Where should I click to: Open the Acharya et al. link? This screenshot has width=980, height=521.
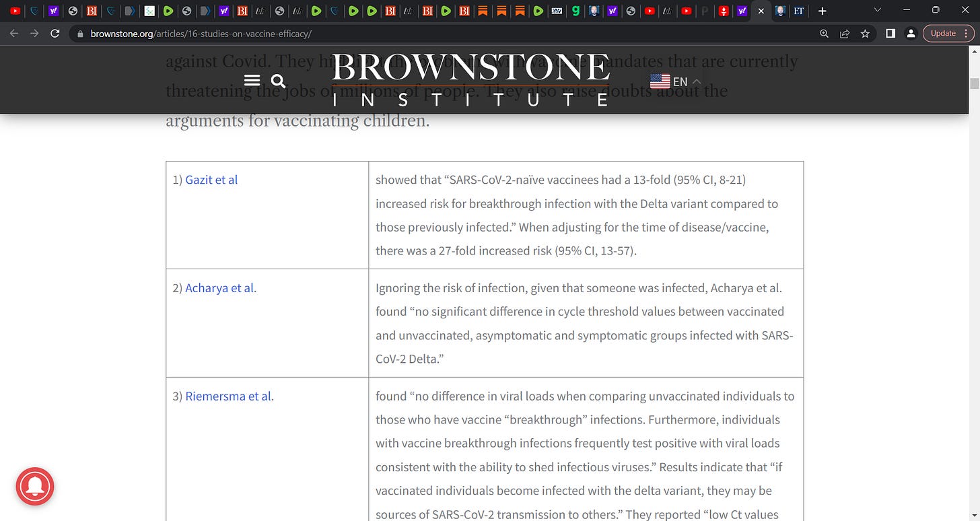[x=221, y=288]
